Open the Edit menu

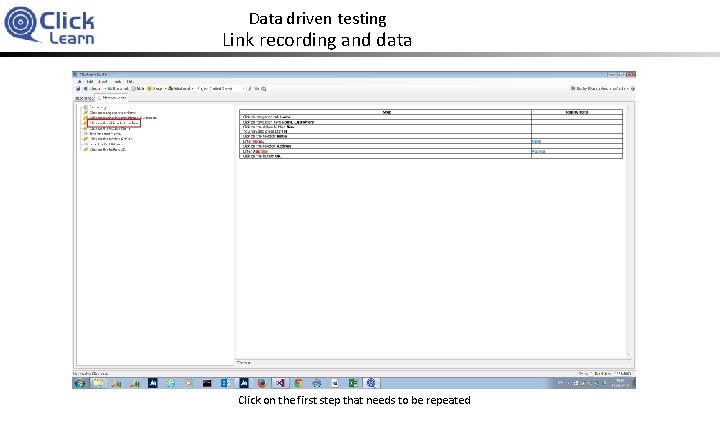90,82
